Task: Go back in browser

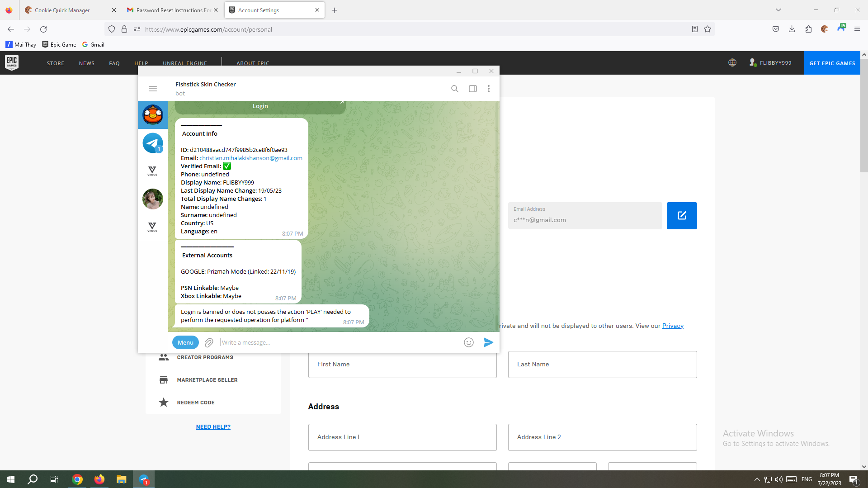Action: 11,29
